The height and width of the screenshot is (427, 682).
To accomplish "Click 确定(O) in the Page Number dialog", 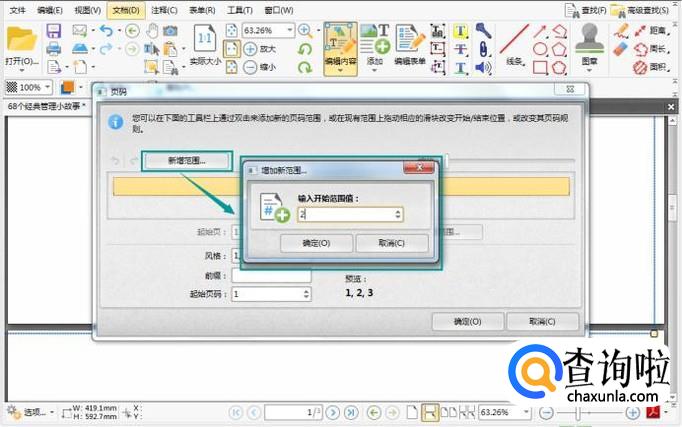I will click(x=468, y=322).
